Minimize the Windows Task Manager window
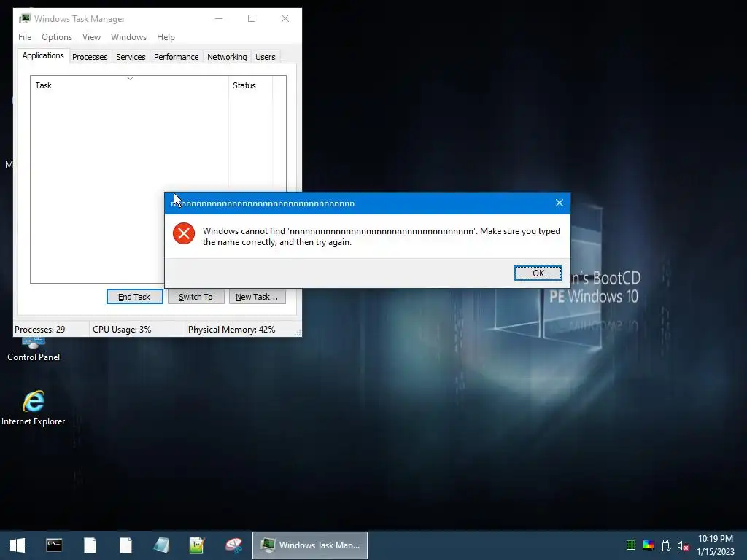 tap(219, 18)
